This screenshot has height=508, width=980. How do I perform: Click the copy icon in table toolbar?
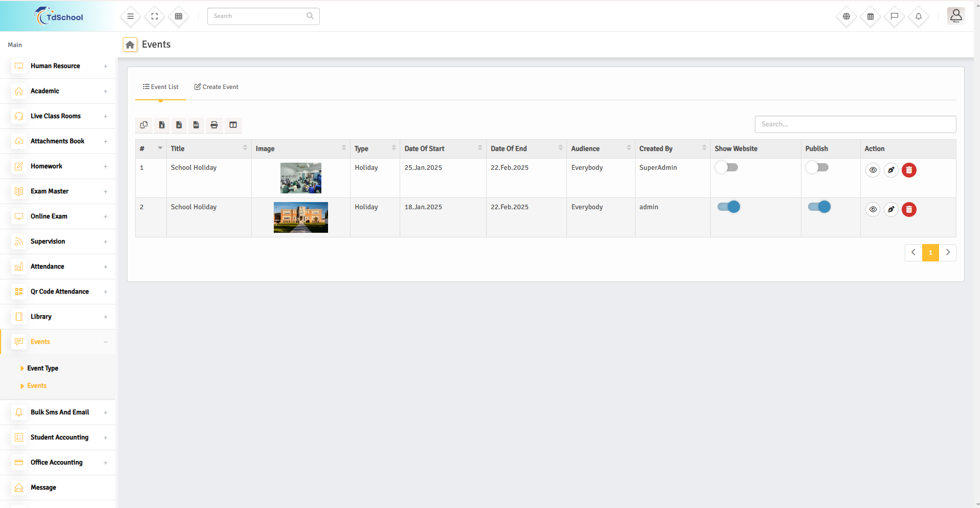(x=144, y=125)
